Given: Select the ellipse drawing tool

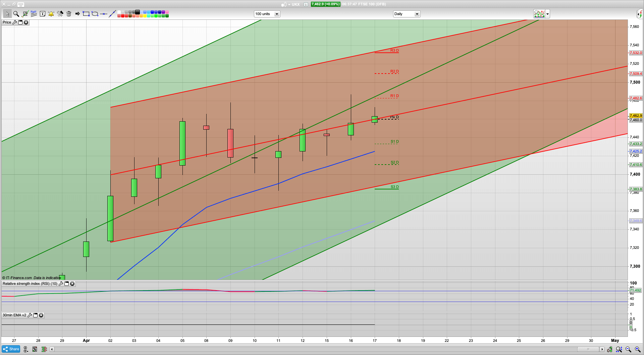Looking at the screenshot, I should click(95, 14).
